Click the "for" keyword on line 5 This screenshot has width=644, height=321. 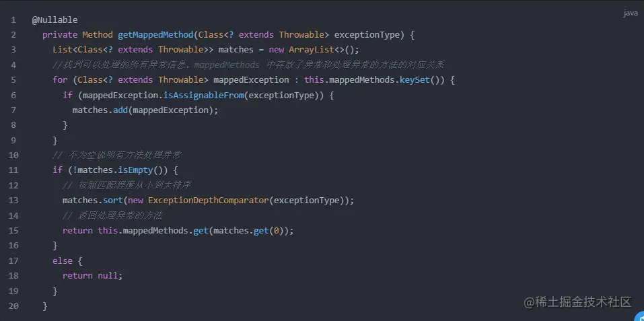point(60,79)
